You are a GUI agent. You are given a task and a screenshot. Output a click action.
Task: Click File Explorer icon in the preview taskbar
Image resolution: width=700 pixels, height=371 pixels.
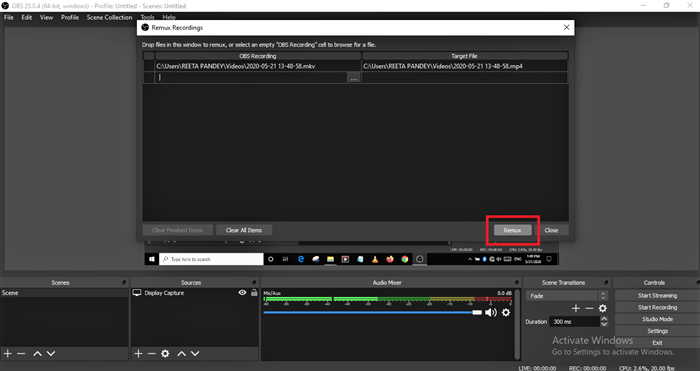pos(330,259)
